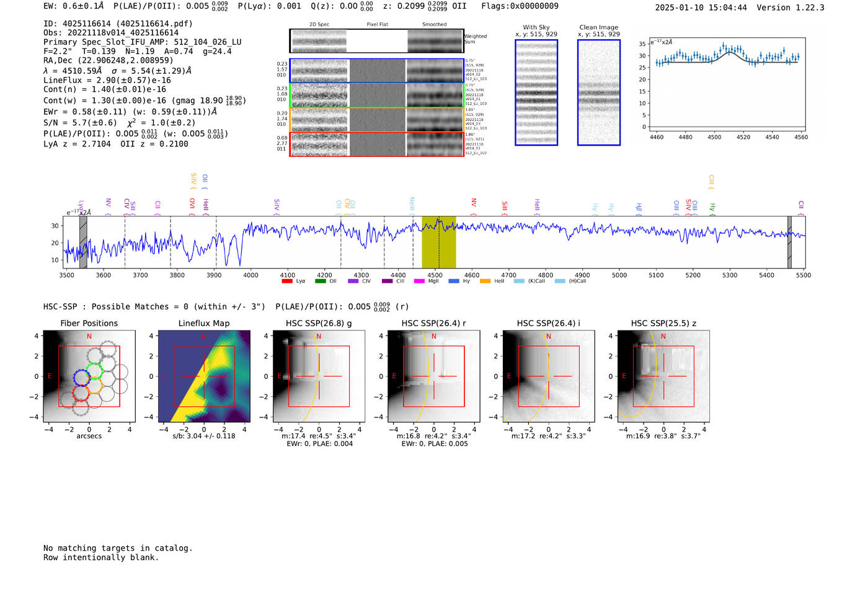
Task: Open the Clean Image cutout
Action: point(599,92)
